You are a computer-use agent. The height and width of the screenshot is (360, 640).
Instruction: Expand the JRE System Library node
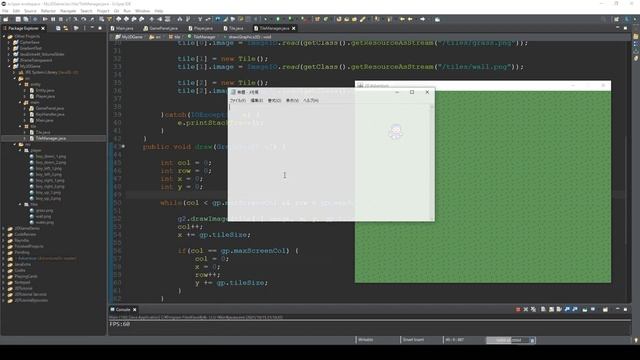point(15,73)
